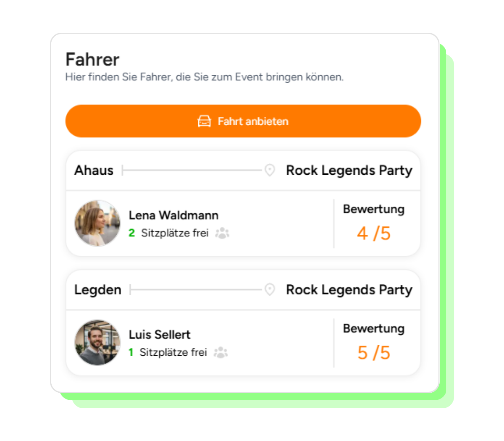Viewport: 504px width, 441px height.
Task: Click the group seats icon beside Lena Waldmann
Action: [222, 233]
